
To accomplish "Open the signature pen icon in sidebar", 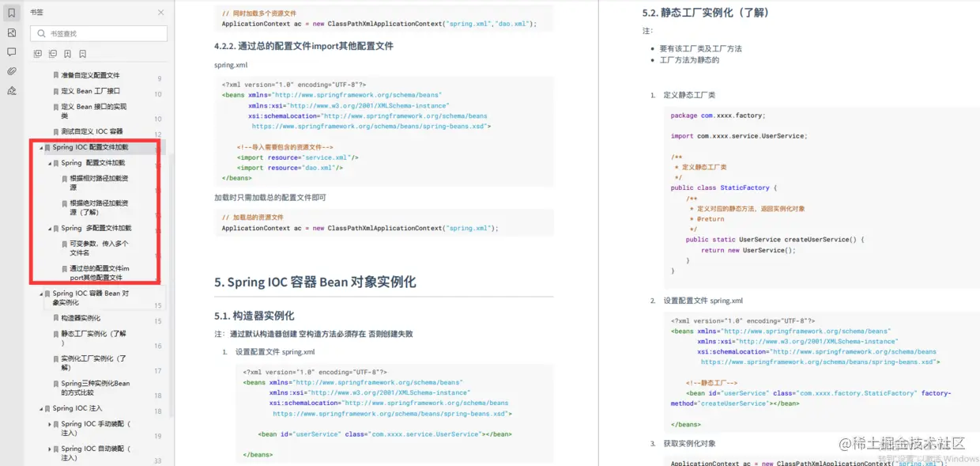I will (11, 90).
